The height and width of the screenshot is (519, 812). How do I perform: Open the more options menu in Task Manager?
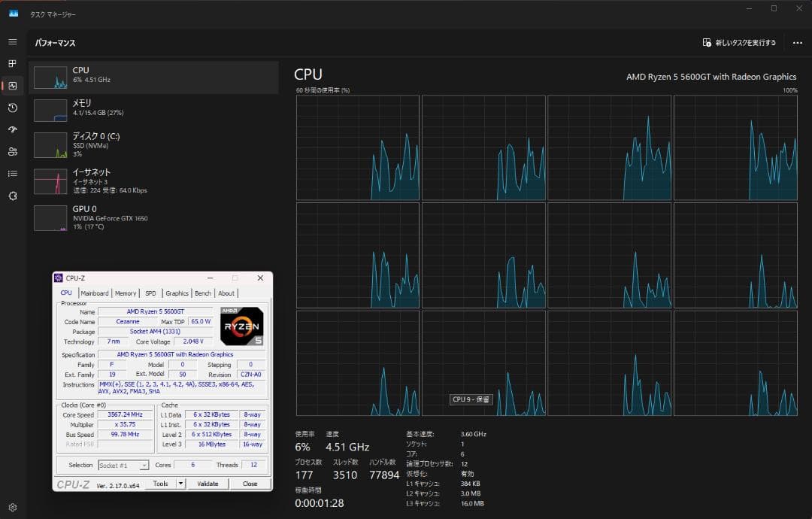click(x=798, y=42)
